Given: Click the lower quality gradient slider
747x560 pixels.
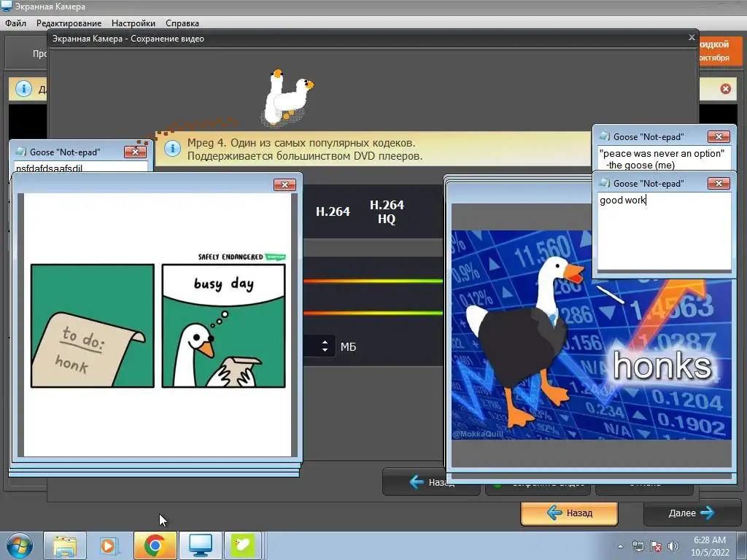Looking at the screenshot, I should click(x=373, y=313).
